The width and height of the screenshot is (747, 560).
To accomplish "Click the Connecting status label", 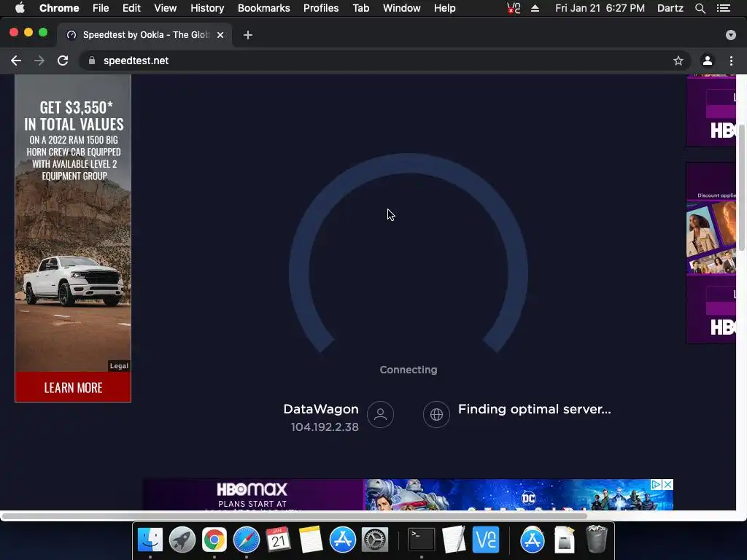I will 409,370.
